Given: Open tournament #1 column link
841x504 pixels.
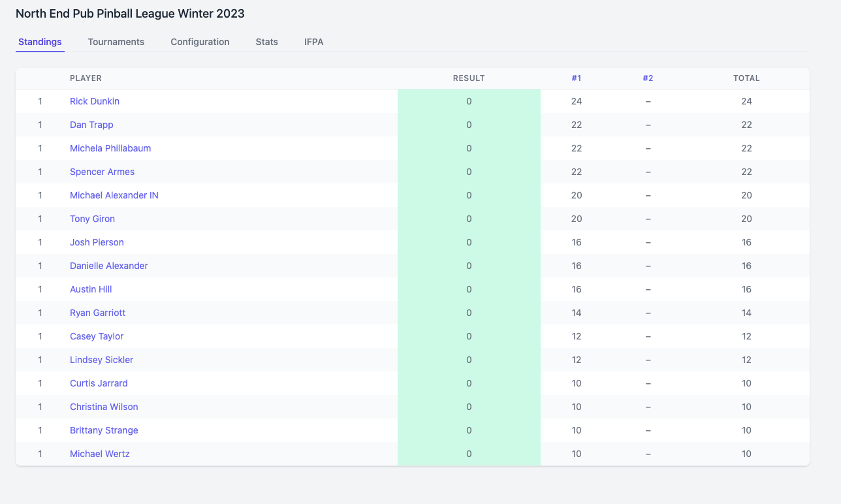Looking at the screenshot, I should 576,78.
